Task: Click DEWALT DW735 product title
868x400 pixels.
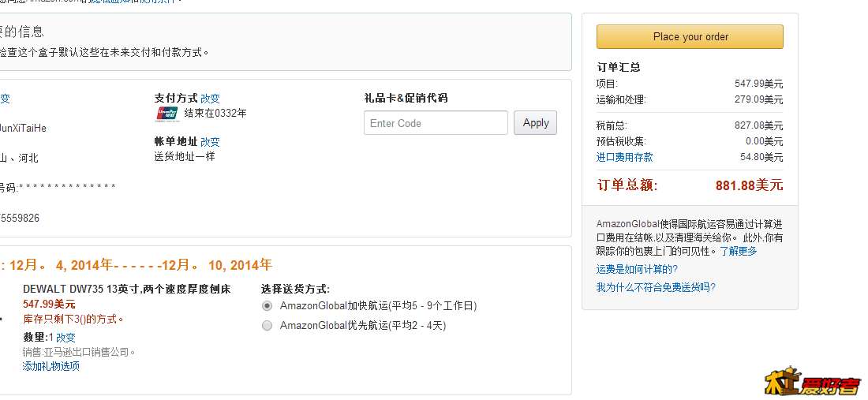Action: click(x=127, y=289)
